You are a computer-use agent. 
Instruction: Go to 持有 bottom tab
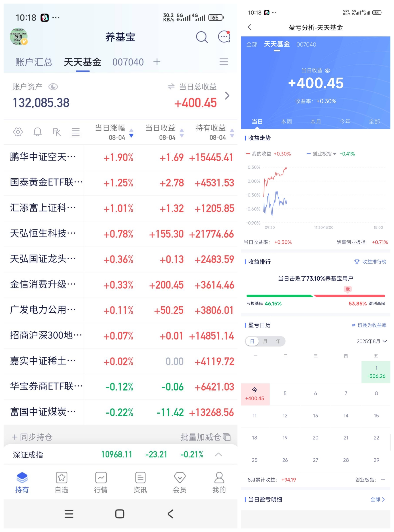tap(22, 482)
